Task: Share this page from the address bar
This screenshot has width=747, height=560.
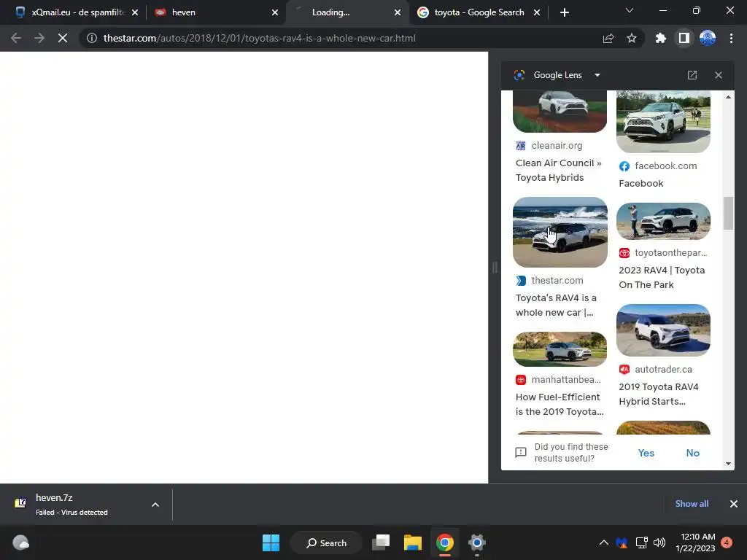Action: pos(608,38)
